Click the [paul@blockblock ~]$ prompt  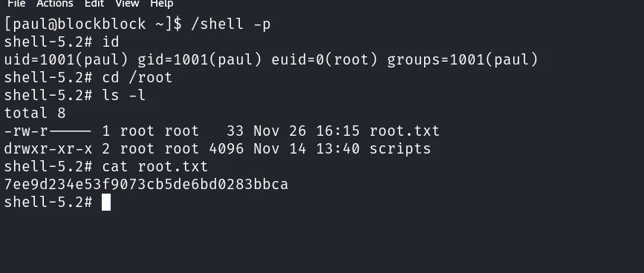[93, 24]
